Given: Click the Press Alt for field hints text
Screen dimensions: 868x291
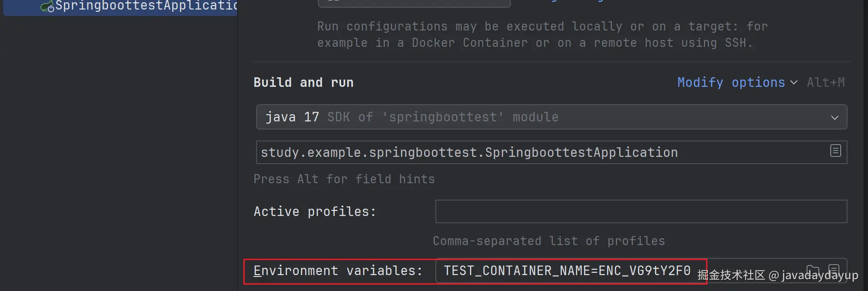Looking at the screenshot, I should 344,179.
